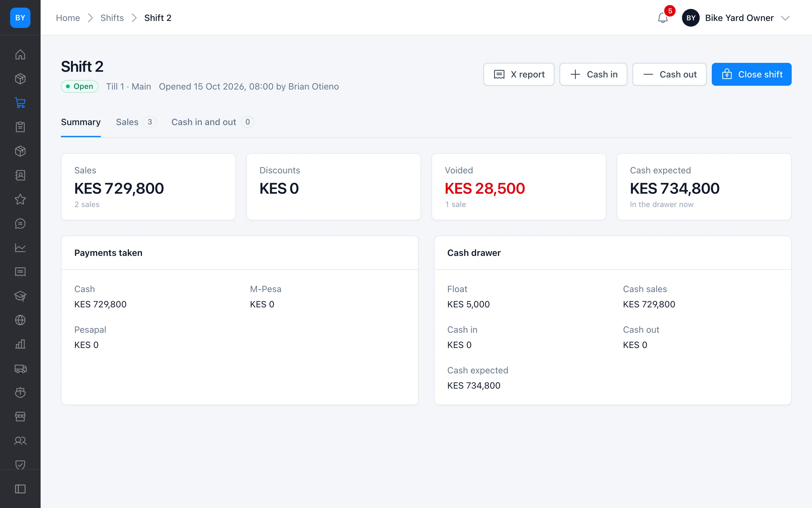Click the Close shift button
The height and width of the screenshot is (508, 812).
[752, 74]
